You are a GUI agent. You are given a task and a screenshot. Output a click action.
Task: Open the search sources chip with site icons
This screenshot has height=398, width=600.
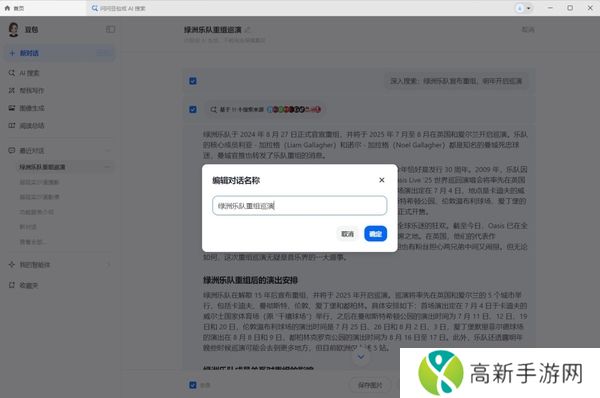(x=265, y=109)
